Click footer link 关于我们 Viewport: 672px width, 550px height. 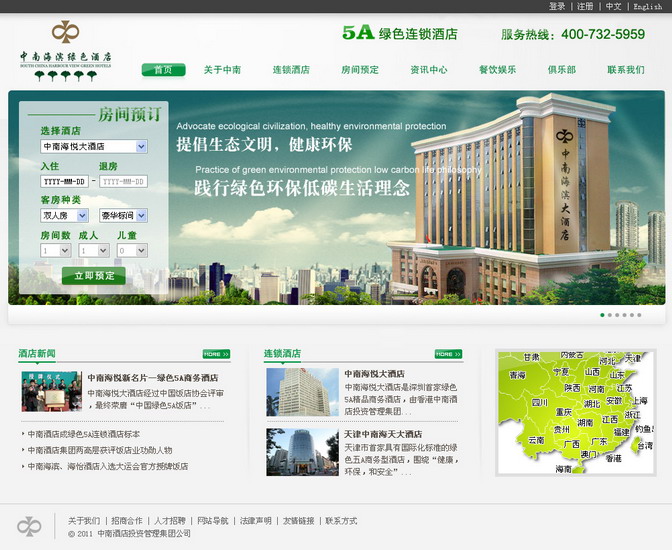84,521
